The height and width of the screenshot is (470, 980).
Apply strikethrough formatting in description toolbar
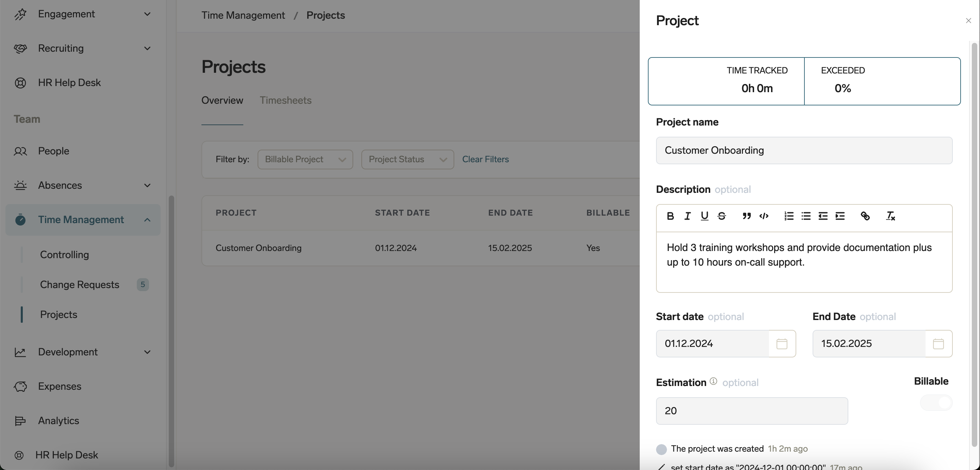pos(722,216)
